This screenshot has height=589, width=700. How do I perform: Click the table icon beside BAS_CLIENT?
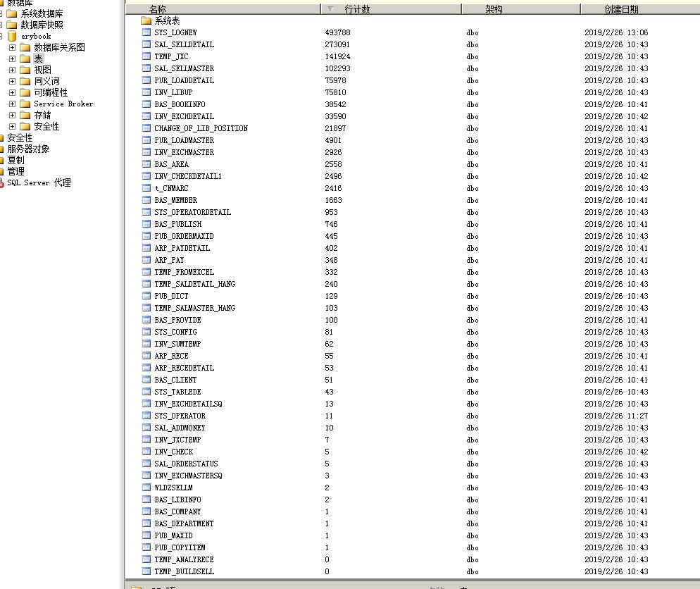[146, 380]
